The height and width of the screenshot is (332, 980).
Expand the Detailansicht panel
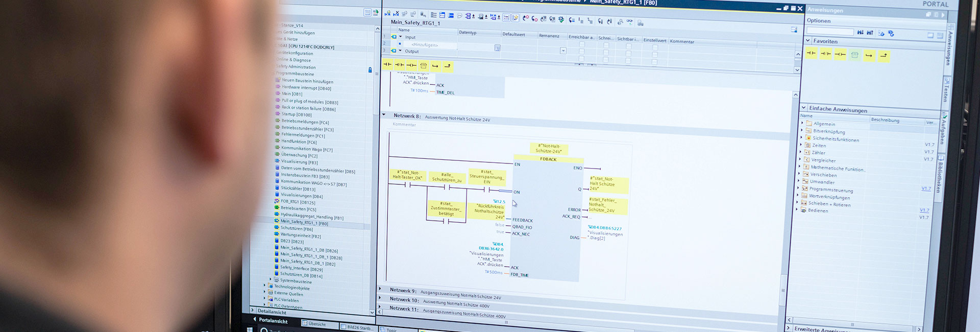253,310
